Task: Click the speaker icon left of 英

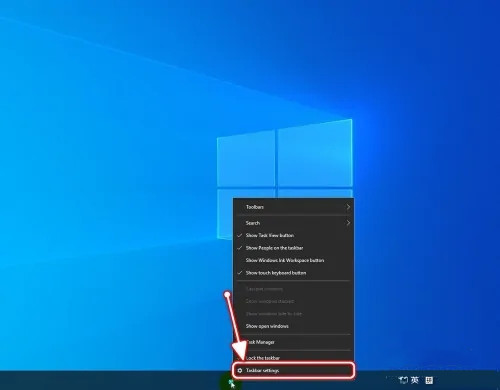Action: pos(403,380)
